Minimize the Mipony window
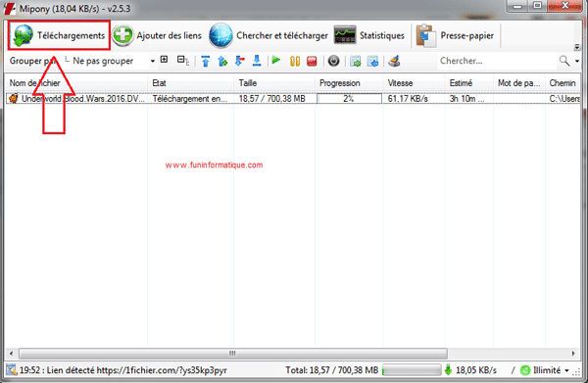 point(517,6)
